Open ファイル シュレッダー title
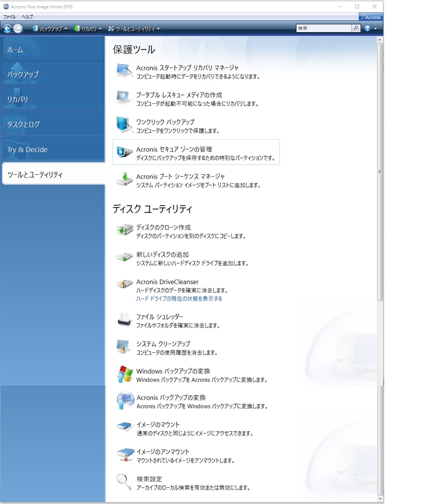Image resolution: width=435 pixels, height=504 pixels. tap(159, 316)
